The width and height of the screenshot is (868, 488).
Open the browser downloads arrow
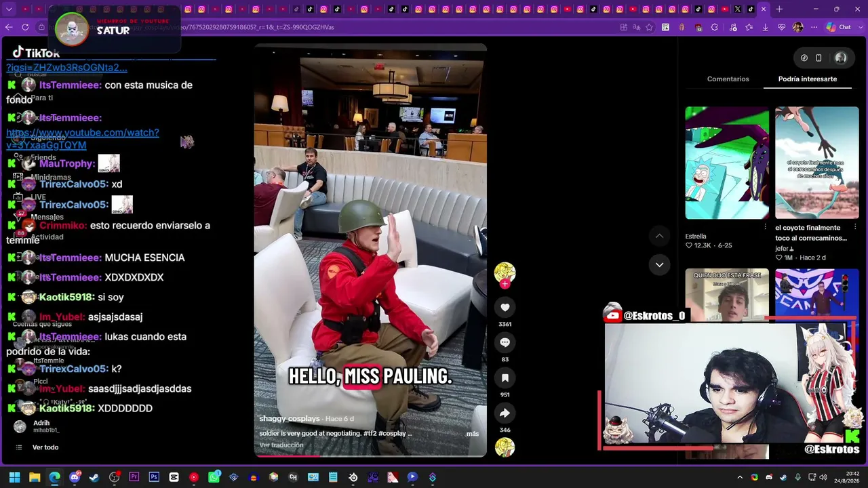click(x=765, y=27)
